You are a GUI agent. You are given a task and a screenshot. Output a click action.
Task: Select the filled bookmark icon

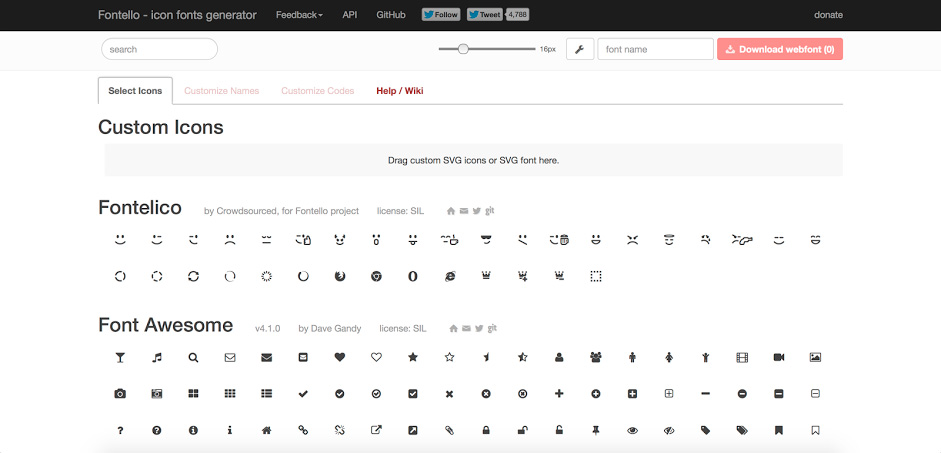pos(779,430)
